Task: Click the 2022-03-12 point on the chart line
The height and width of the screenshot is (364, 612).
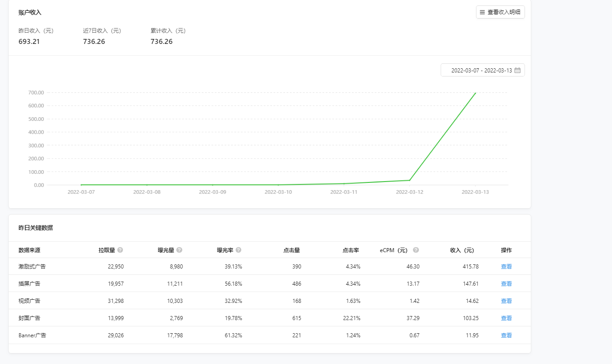Action: [409, 180]
